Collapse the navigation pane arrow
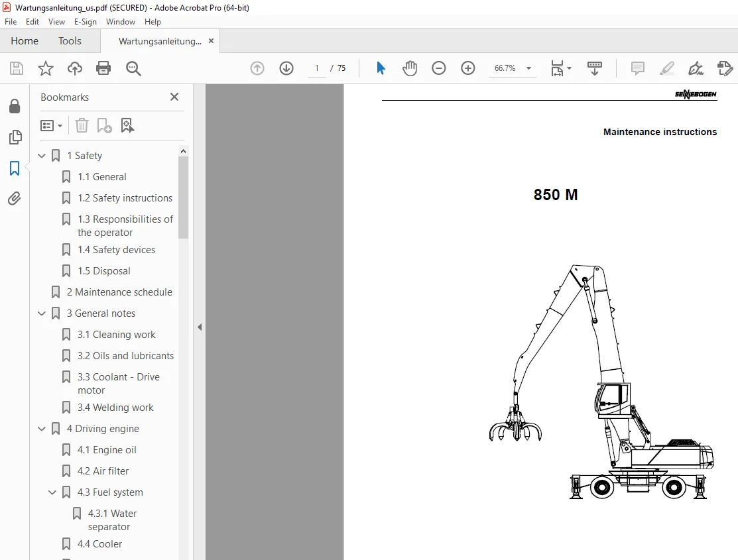Viewport: 738px width, 560px height. pyautogui.click(x=200, y=327)
